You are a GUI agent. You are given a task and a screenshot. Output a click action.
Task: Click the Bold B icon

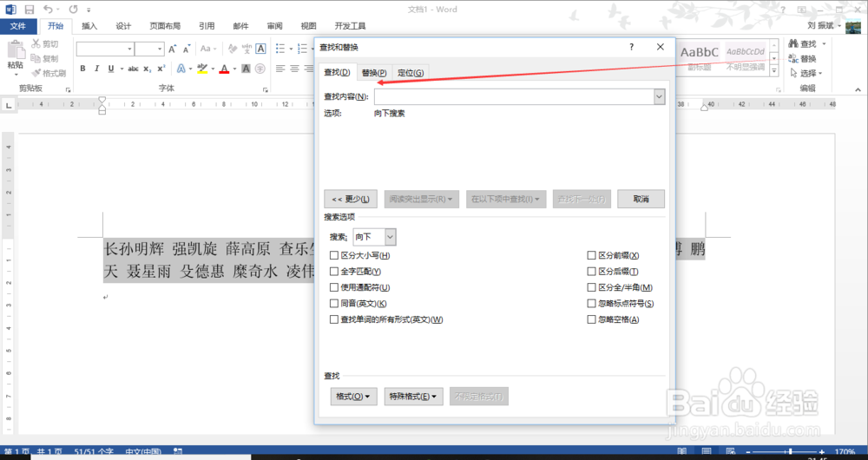coord(83,69)
